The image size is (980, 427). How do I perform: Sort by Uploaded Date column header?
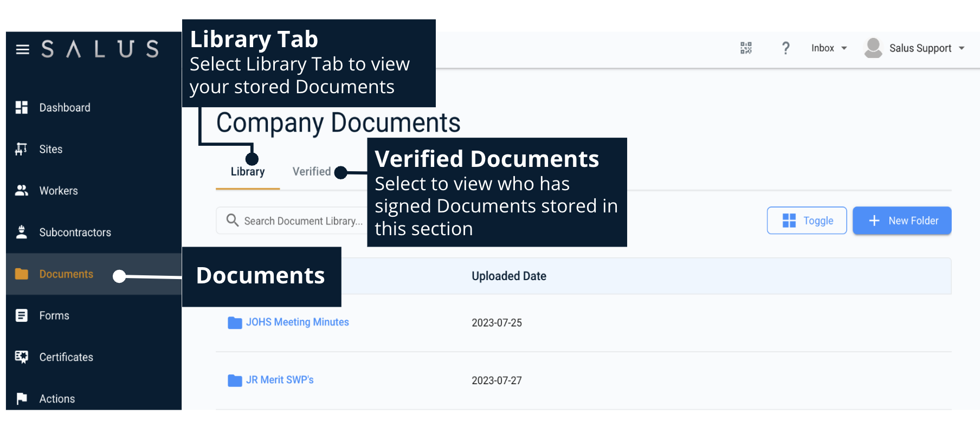[509, 276]
